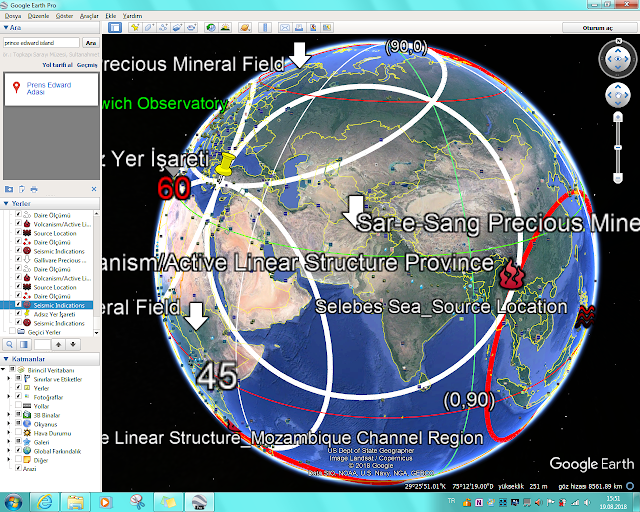Open the Düzenle menu
The width and height of the screenshot is (640, 512).
pyautogui.click(x=38, y=16)
